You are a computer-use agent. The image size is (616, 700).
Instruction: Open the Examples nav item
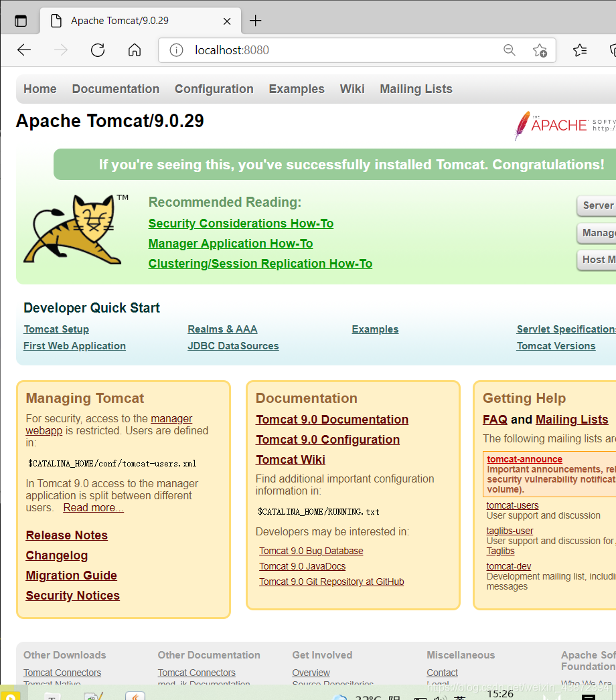pyautogui.click(x=297, y=89)
